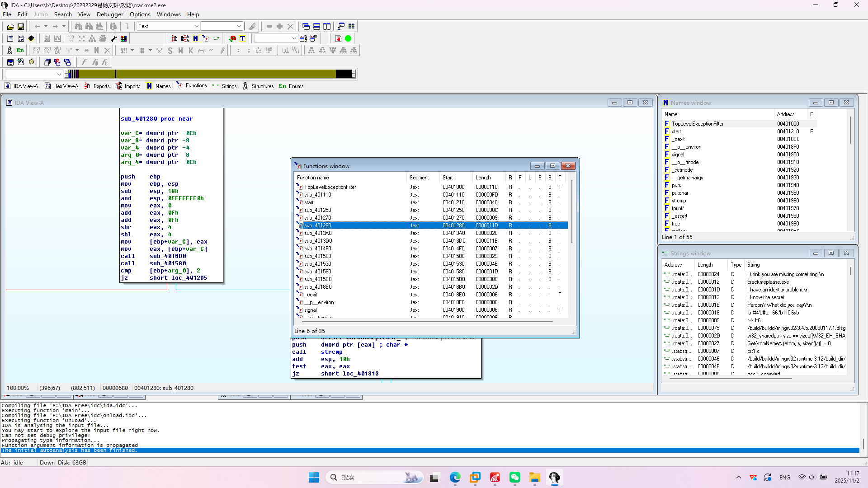Click the open file folder icon

coord(10,27)
